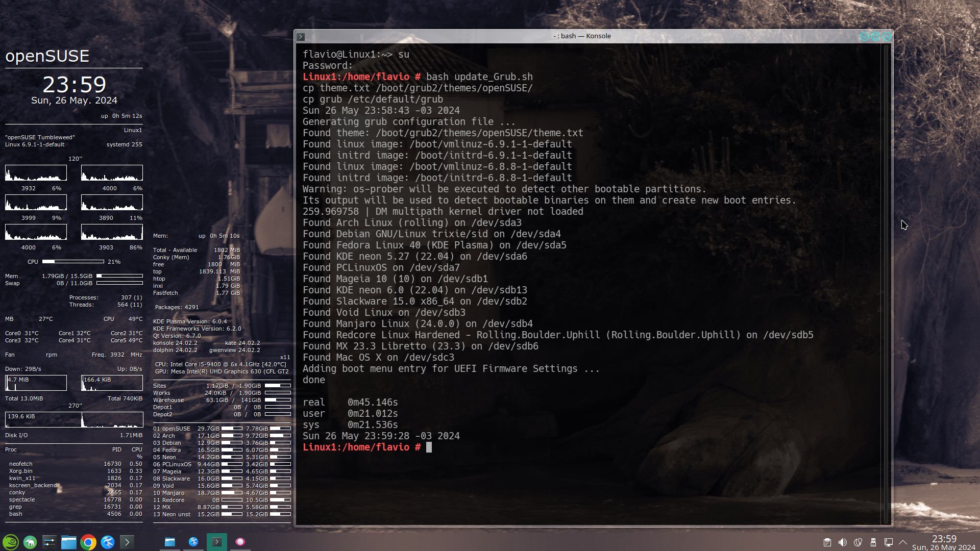Open the taskbar clock showing 23:59
Screen dimensions: 980x551
(944, 542)
